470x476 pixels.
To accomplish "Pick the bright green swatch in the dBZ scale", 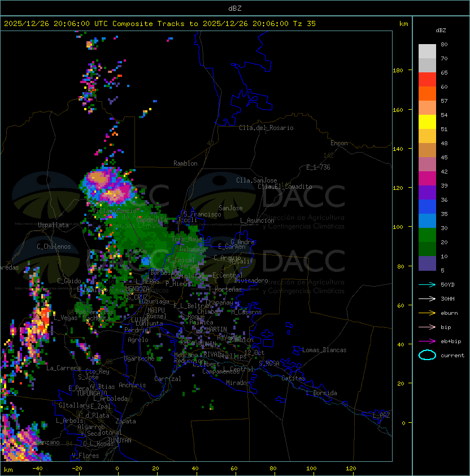I will coord(427,235).
